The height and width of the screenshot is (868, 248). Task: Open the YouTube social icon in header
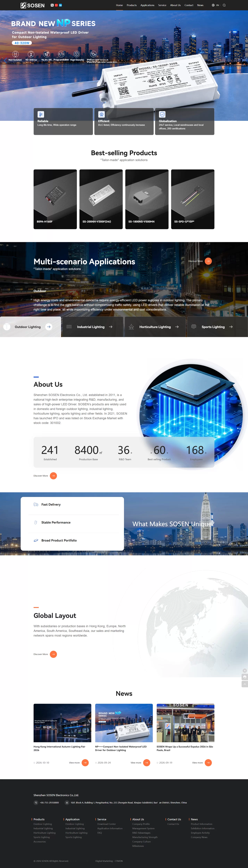click(56, 5)
